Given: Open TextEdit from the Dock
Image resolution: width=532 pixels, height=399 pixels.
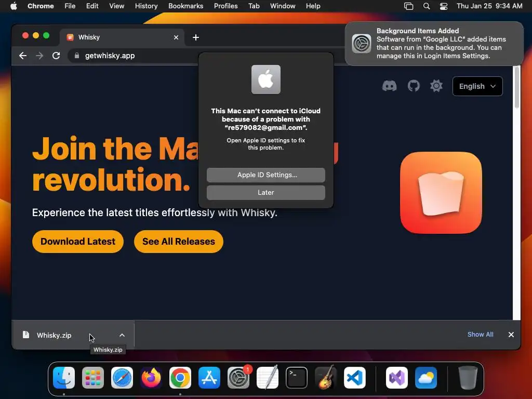Looking at the screenshot, I should [268, 378].
